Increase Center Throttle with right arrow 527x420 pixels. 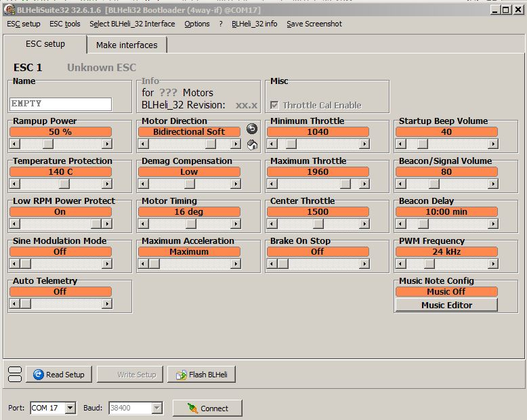click(364, 224)
